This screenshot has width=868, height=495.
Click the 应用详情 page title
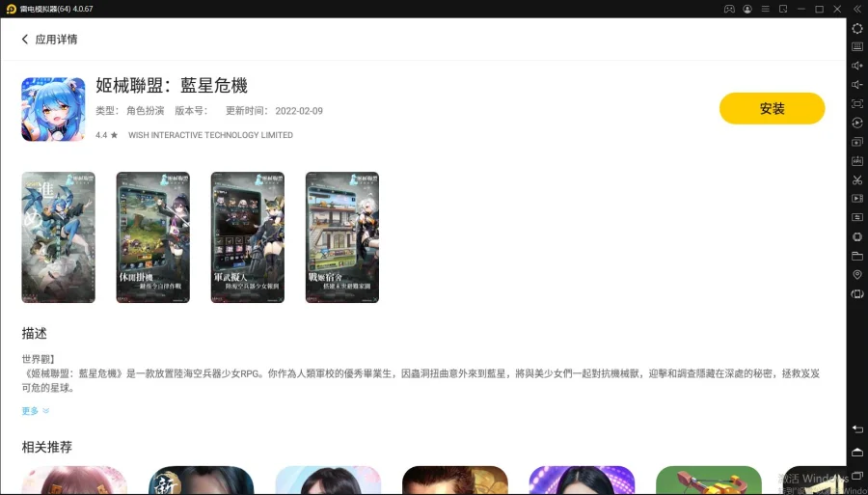(57, 40)
